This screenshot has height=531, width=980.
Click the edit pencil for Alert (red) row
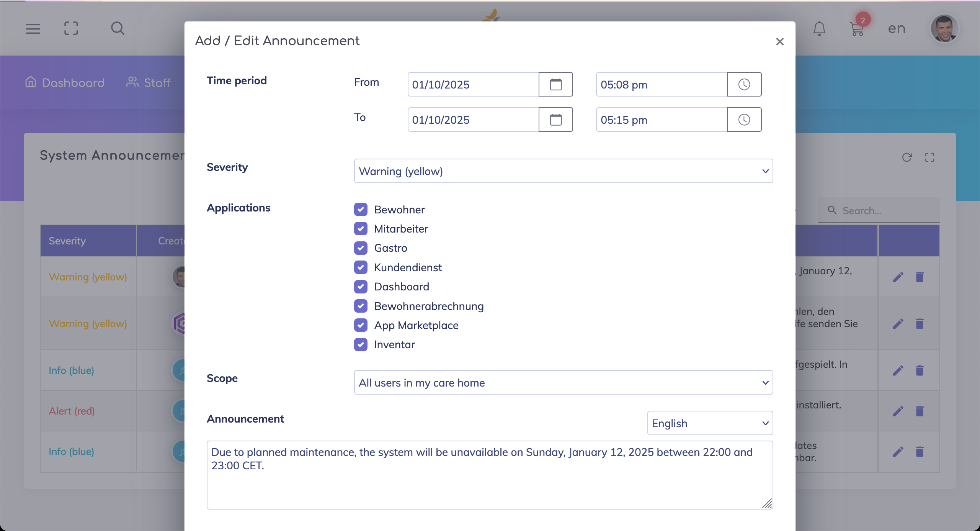[898, 411]
